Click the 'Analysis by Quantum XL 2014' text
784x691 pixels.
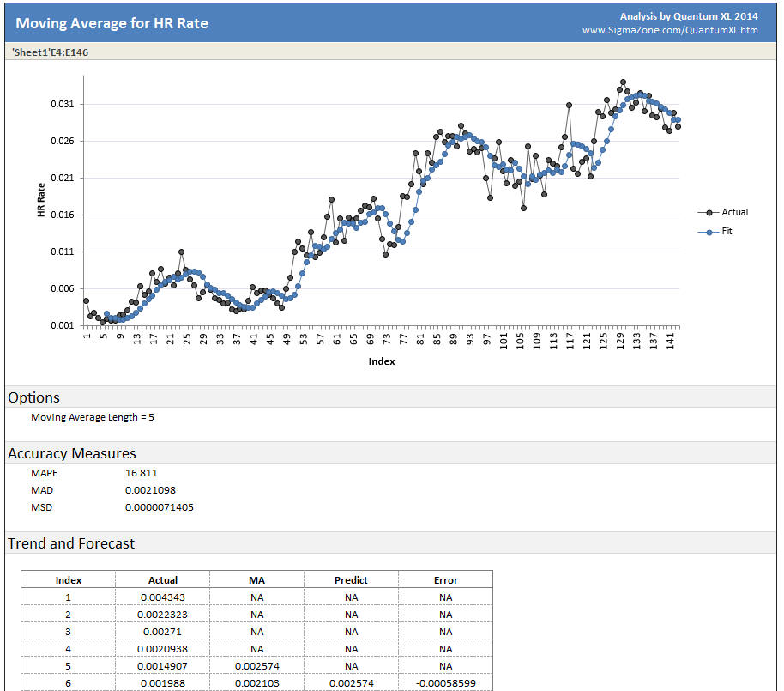click(x=690, y=15)
